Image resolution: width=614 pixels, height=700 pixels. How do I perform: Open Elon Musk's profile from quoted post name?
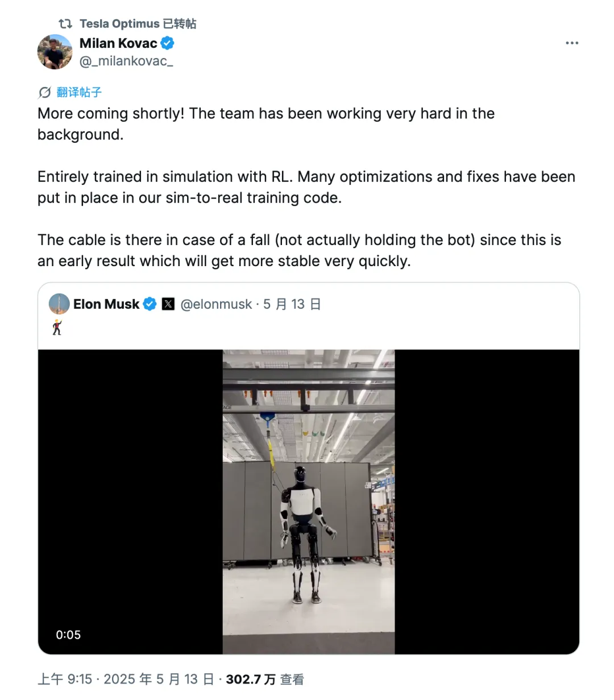[x=106, y=304]
